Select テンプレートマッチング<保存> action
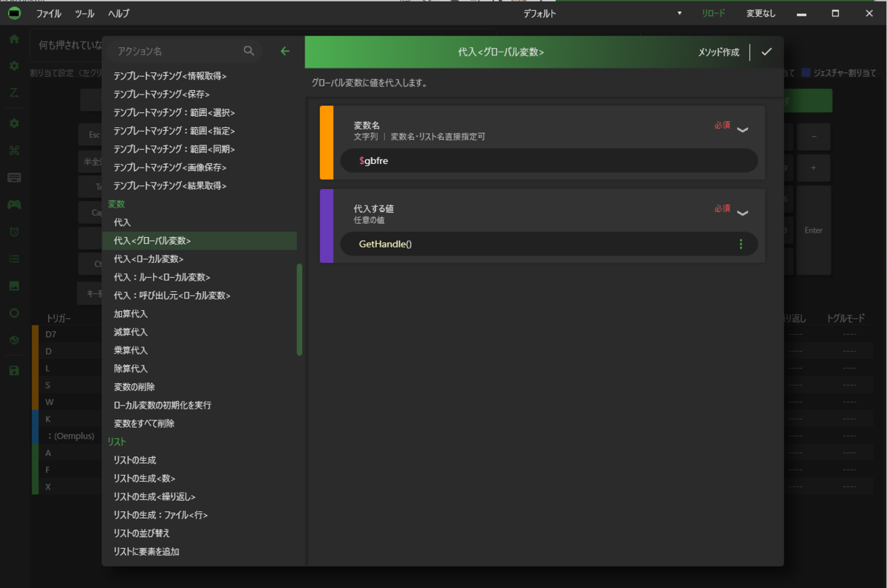Image resolution: width=887 pixels, height=588 pixels. (200, 95)
